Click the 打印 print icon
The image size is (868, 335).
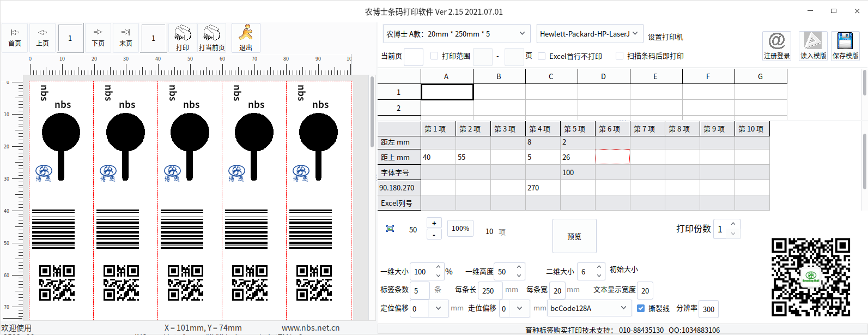pyautogui.click(x=183, y=38)
